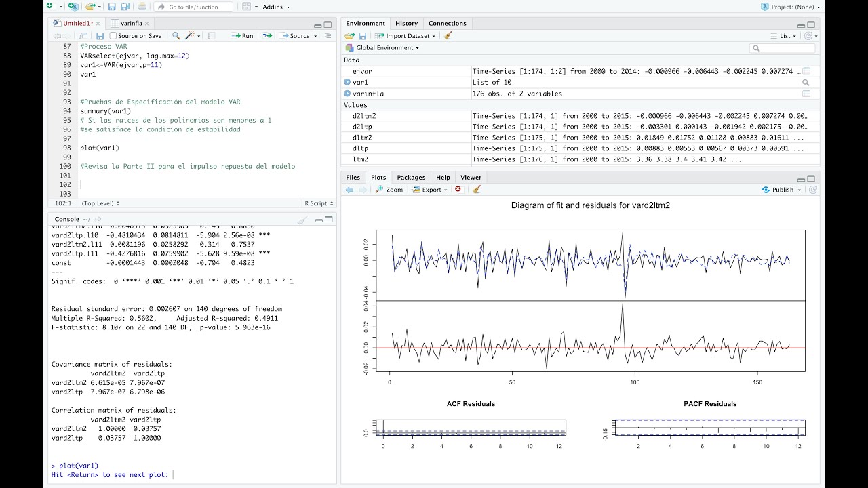Click the next plot arrow icon
Image resolution: width=868 pixels, height=488 pixels.
363,190
